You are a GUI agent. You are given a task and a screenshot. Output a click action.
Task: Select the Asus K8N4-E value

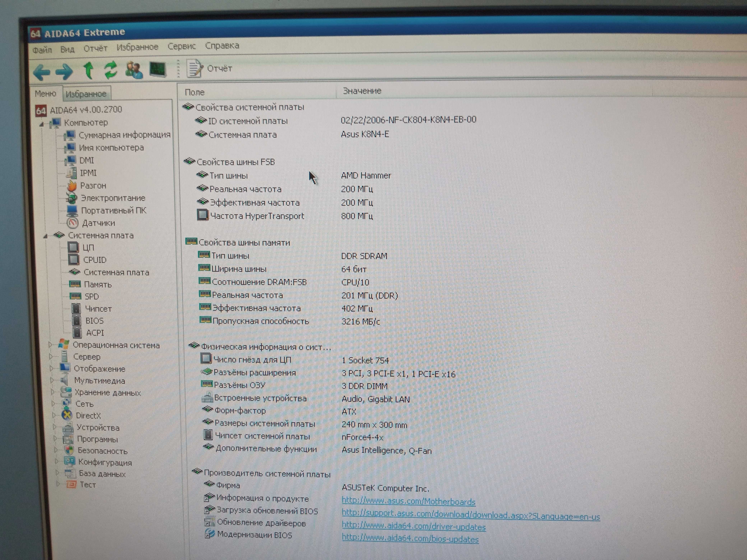point(365,134)
